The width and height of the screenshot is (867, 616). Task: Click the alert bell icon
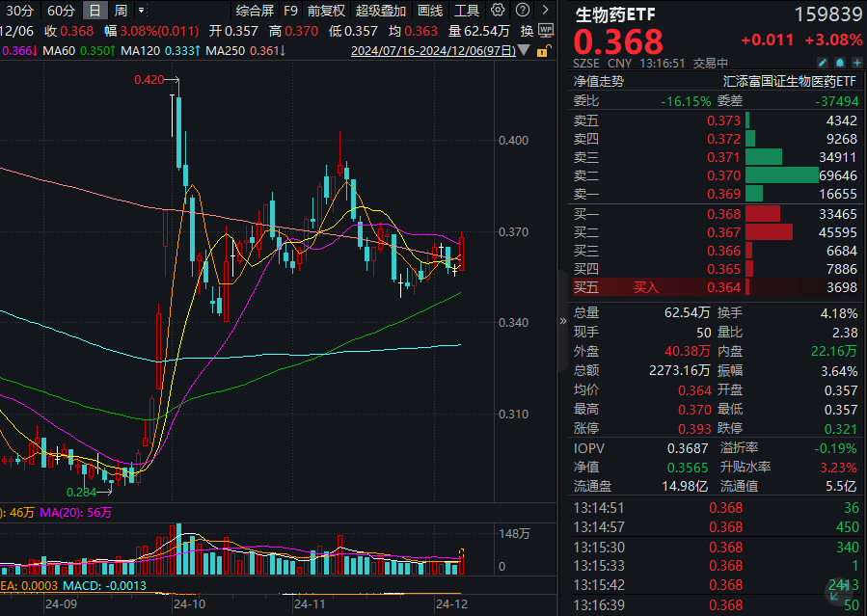tap(840, 63)
